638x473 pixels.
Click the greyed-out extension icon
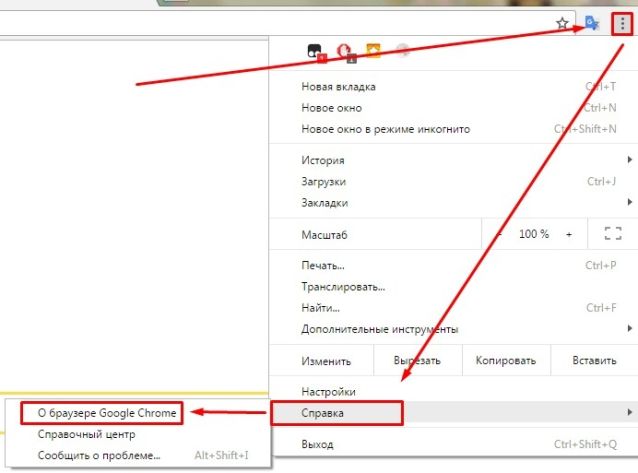click(402, 50)
